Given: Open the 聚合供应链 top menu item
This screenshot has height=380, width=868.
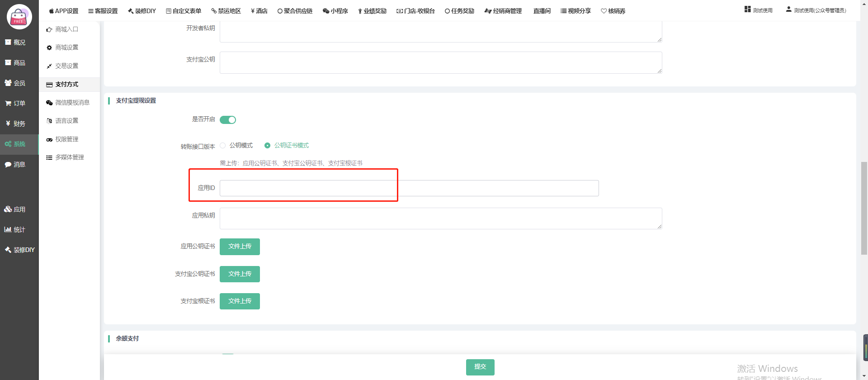Looking at the screenshot, I should coord(295,11).
